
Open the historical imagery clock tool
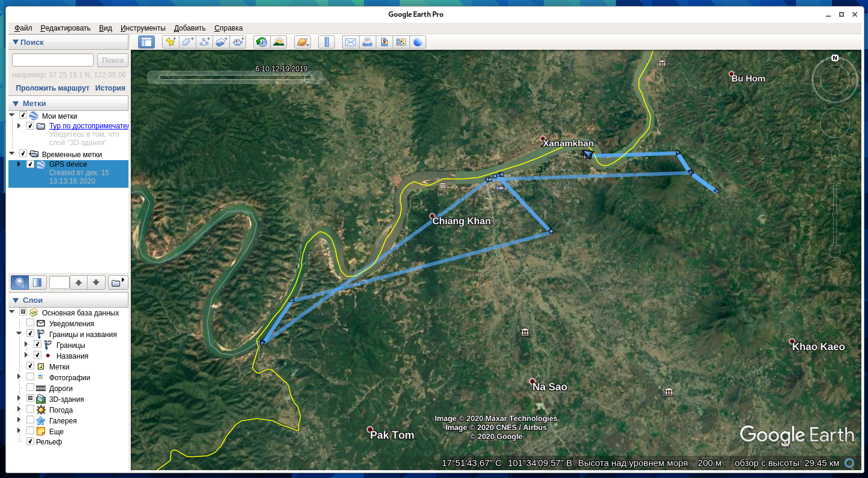pyautogui.click(x=262, y=42)
